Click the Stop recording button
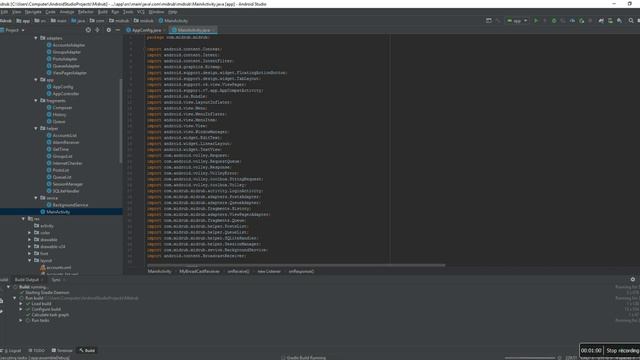640x360 pixels. [x=622, y=350]
